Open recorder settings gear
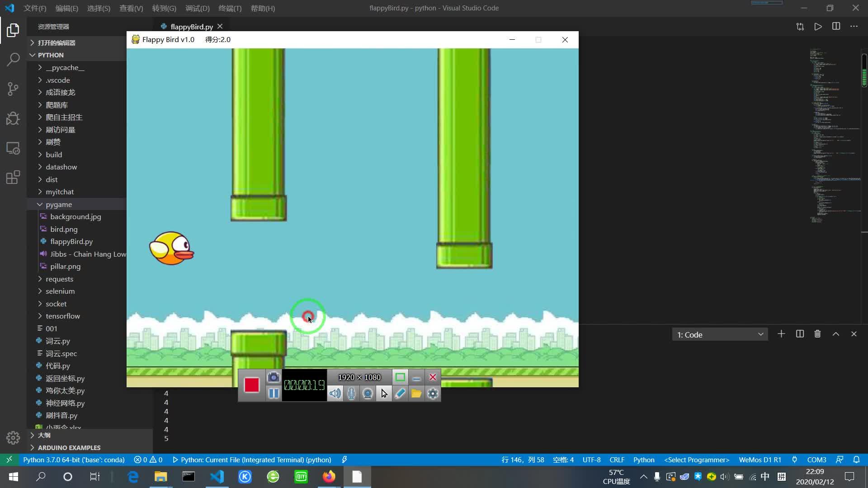 (433, 393)
